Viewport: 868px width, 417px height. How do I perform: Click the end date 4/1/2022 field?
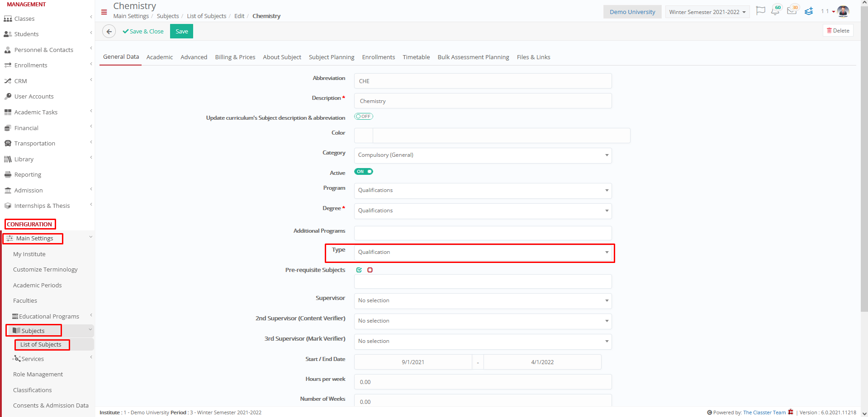pos(542,362)
